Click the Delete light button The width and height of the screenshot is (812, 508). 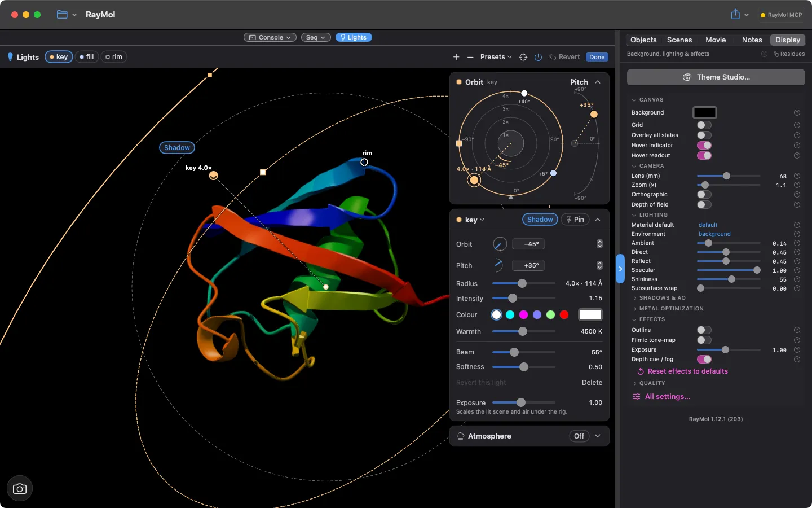(592, 383)
